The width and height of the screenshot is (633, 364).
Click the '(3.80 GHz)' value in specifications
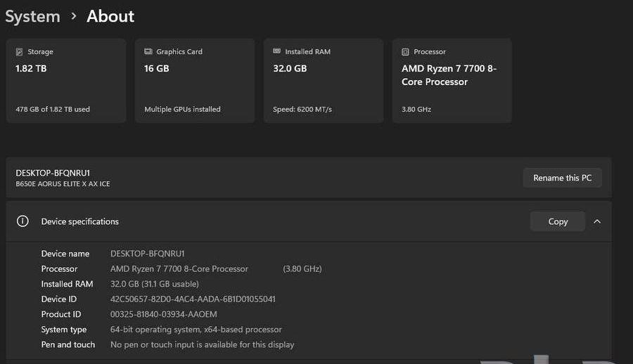click(302, 268)
